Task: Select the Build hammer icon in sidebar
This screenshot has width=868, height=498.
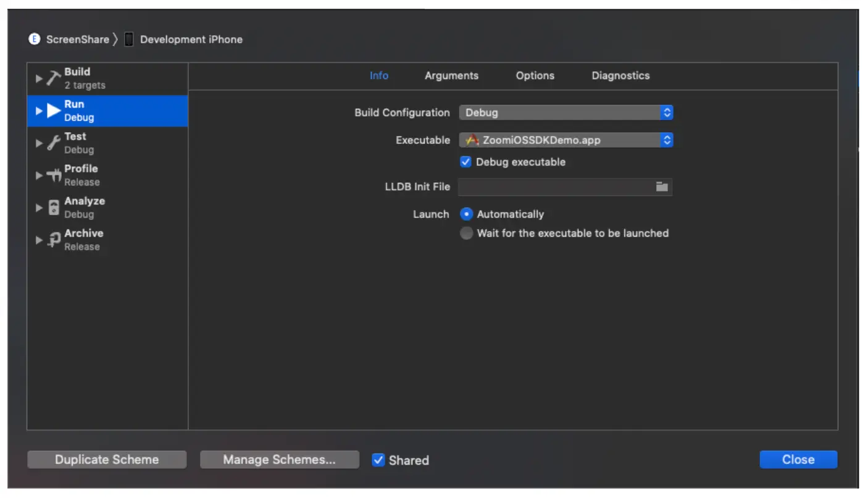Action: [x=52, y=77]
